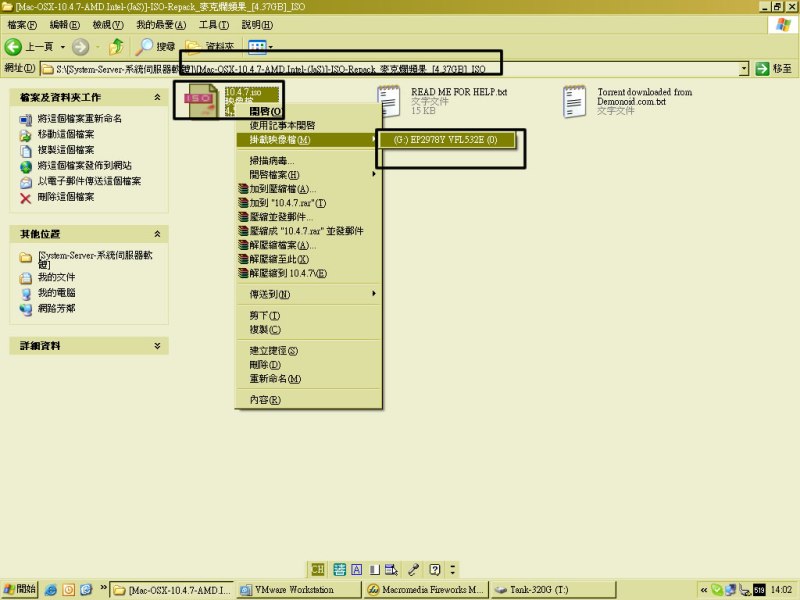
Task: Click 移動這個檔案 link
Action: point(66,134)
